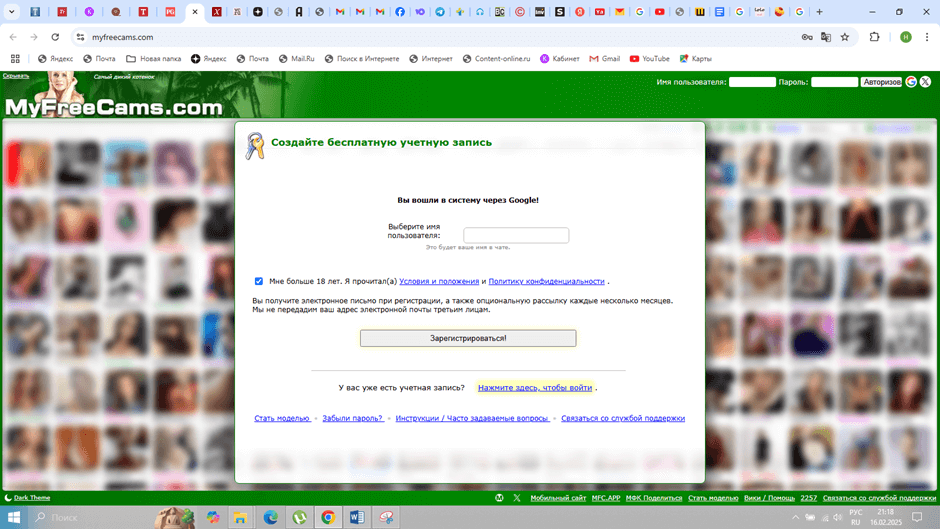Open the Gmail bookmark in bookmarks bar
The height and width of the screenshot is (529, 940).
(604, 59)
